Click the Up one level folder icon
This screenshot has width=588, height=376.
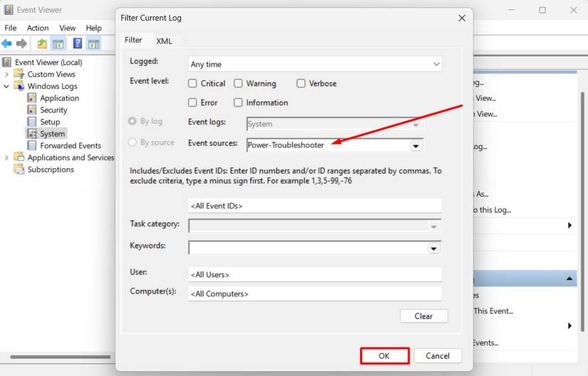pyautogui.click(x=42, y=44)
